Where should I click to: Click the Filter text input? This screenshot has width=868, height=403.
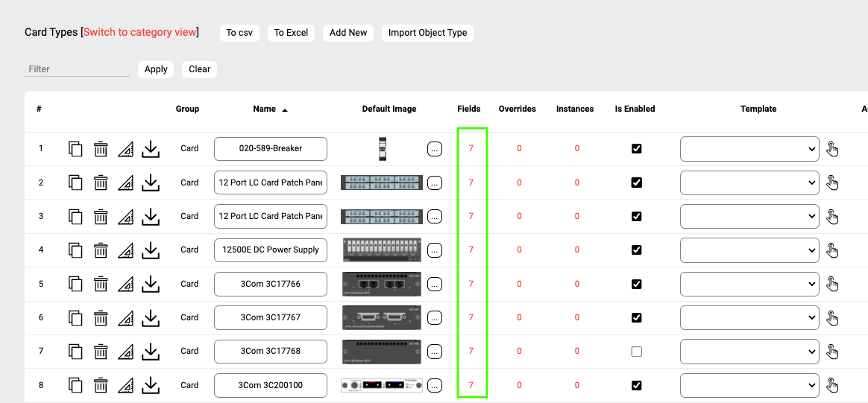tap(77, 69)
